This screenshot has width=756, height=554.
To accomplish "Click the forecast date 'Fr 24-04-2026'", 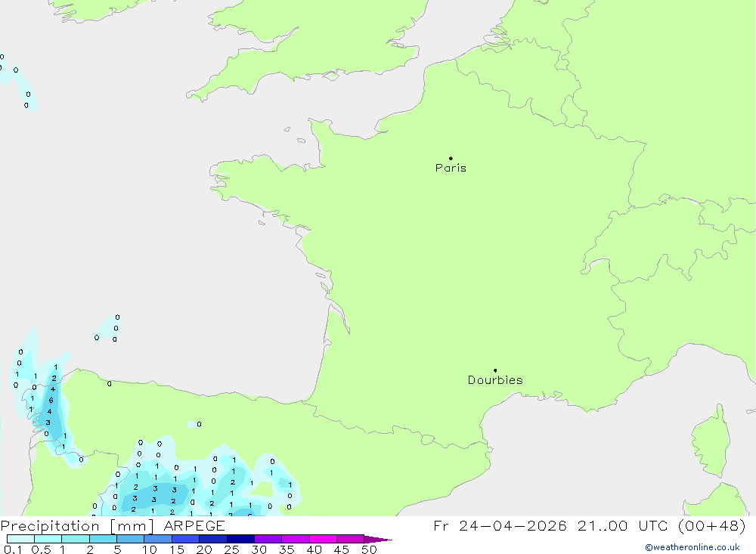I will point(500,525).
